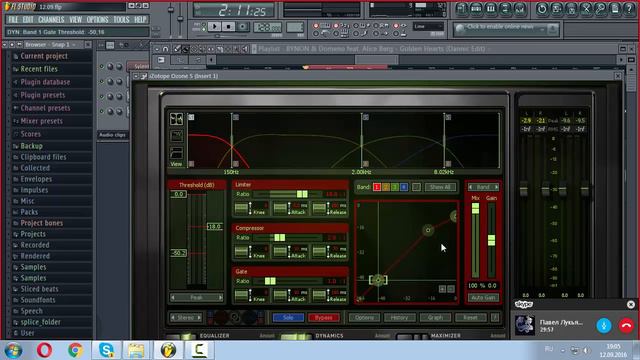Open the Line snap dropdown

(428, 27)
